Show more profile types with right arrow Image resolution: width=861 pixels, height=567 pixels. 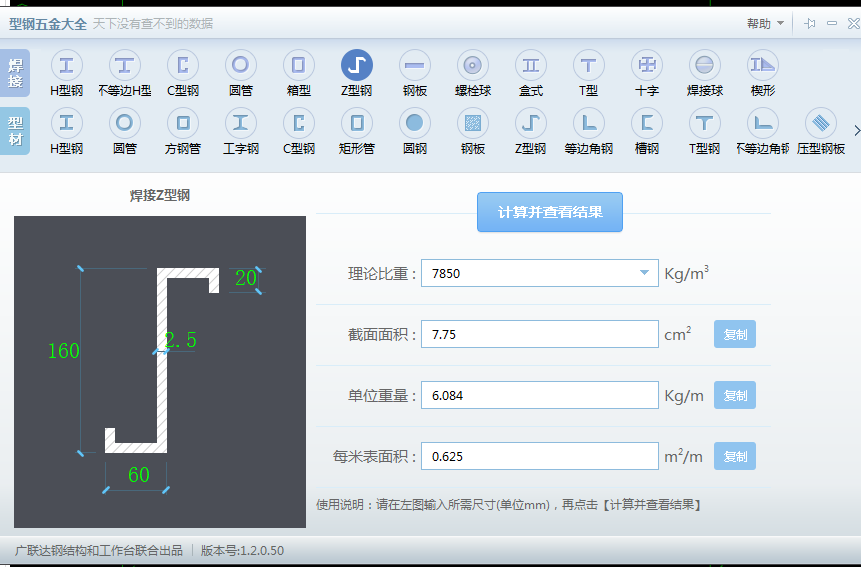[856, 131]
